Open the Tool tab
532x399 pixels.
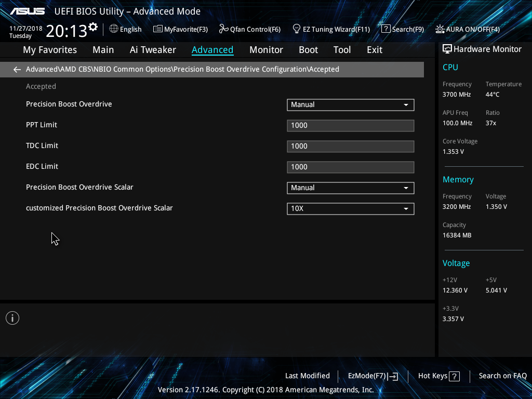tap(342, 50)
